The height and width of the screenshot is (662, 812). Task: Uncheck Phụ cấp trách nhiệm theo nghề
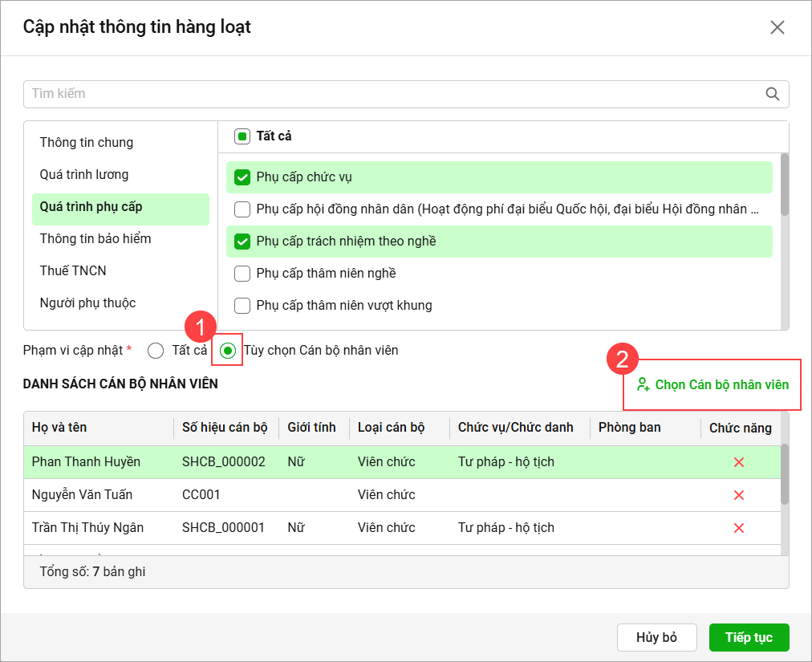point(242,242)
